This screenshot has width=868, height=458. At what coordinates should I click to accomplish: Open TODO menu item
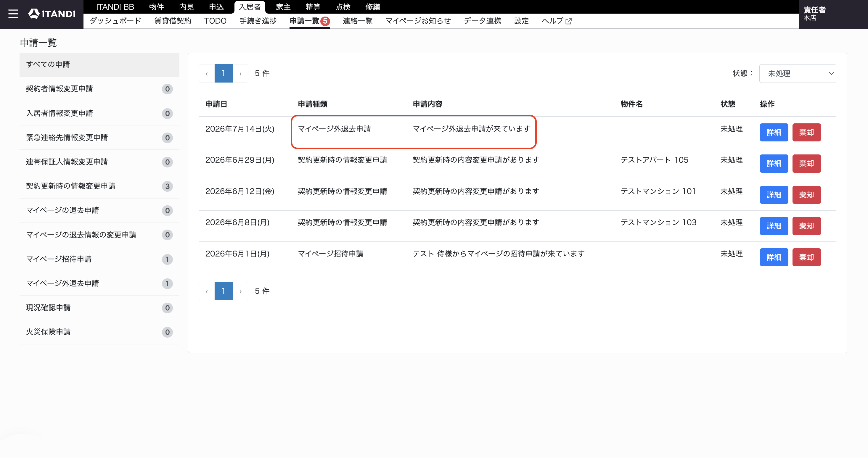[x=215, y=21]
